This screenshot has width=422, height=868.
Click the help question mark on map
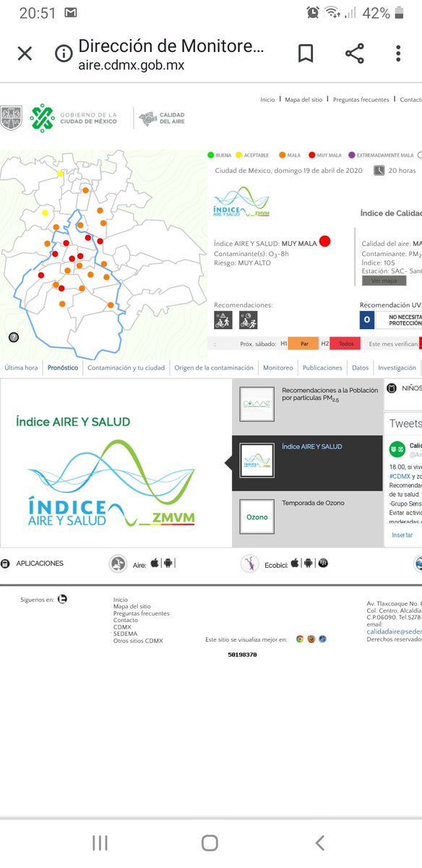pyautogui.click(x=14, y=337)
